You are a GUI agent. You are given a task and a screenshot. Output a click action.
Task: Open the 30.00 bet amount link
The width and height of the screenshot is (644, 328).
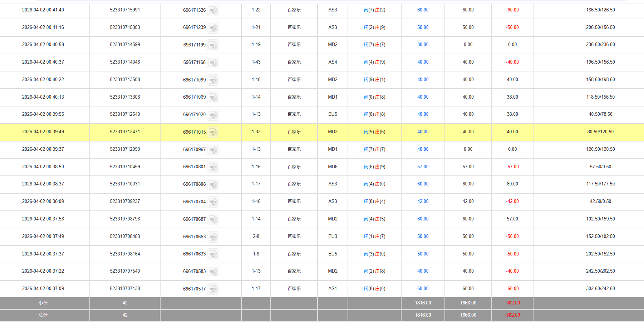(423, 45)
